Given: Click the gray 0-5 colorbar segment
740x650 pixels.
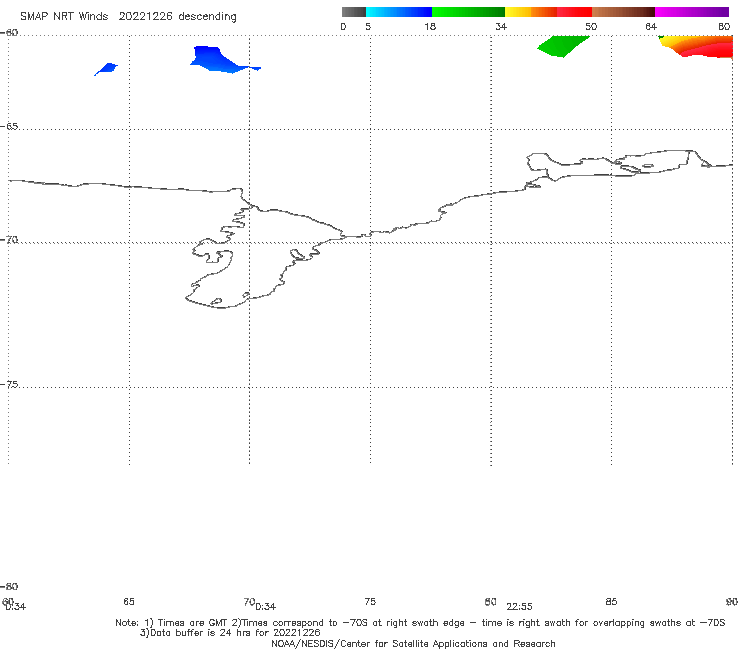Looking at the screenshot, I should pyautogui.click(x=353, y=12).
